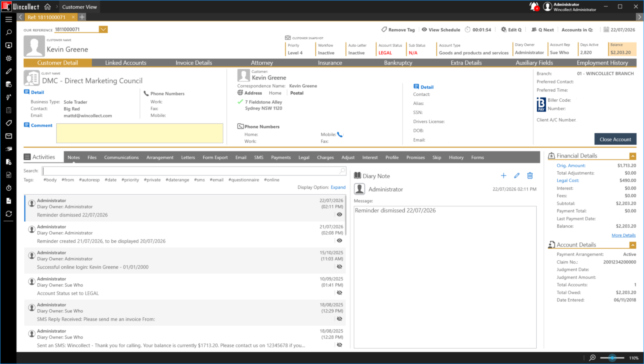The height and width of the screenshot is (364, 644).
Task: Open the hamburger menu in the sidebar
Action: [x=9, y=19]
